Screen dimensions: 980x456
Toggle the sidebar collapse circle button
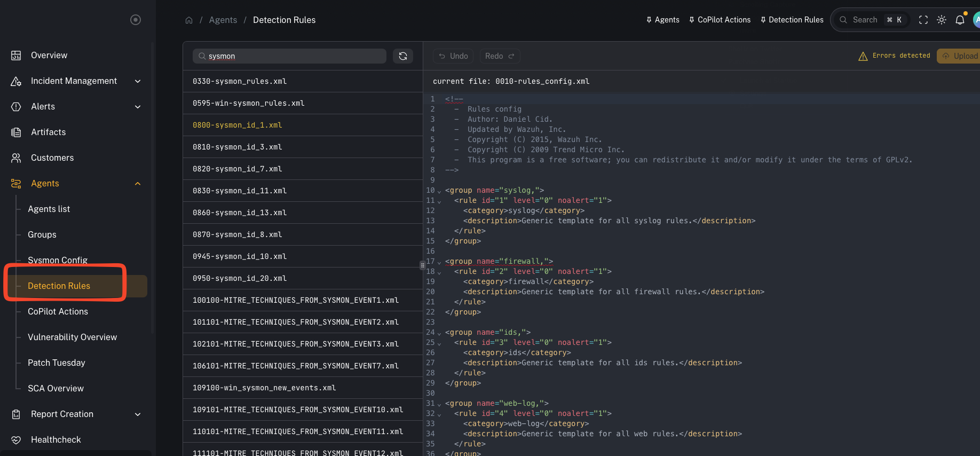pyautogui.click(x=136, y=20)
